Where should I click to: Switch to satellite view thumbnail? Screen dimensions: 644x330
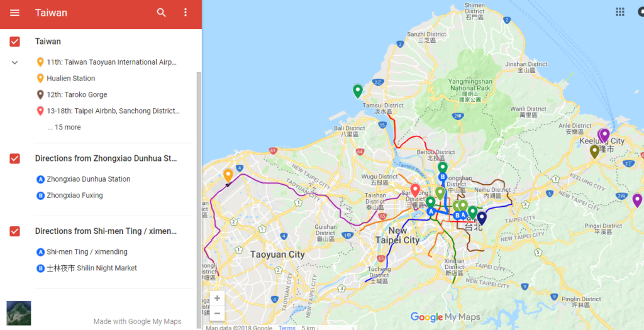18,313
